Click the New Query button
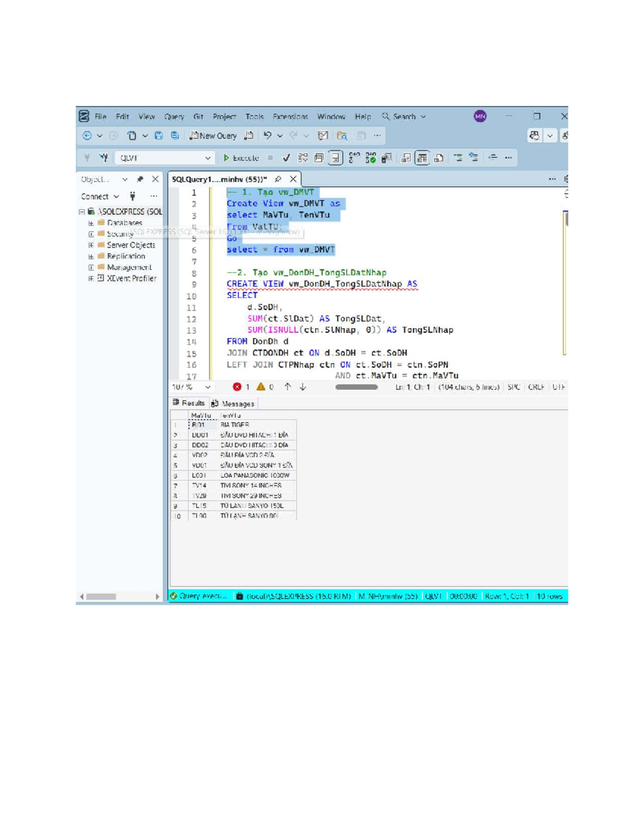644x834 pixels. 213,136
